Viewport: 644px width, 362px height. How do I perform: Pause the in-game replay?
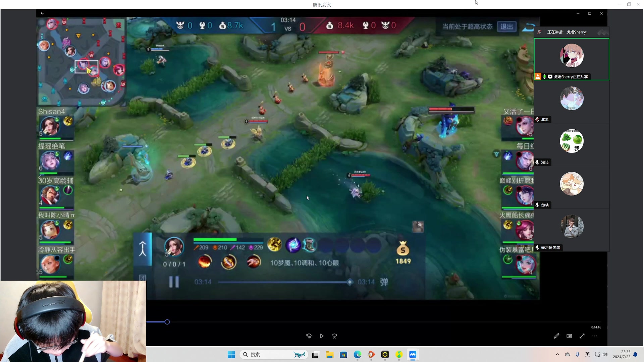(174, 282)
